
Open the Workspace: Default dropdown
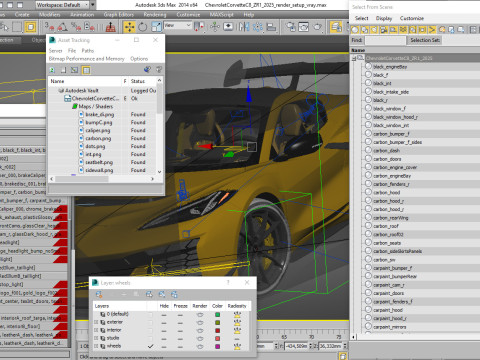(x=62, y=5)
